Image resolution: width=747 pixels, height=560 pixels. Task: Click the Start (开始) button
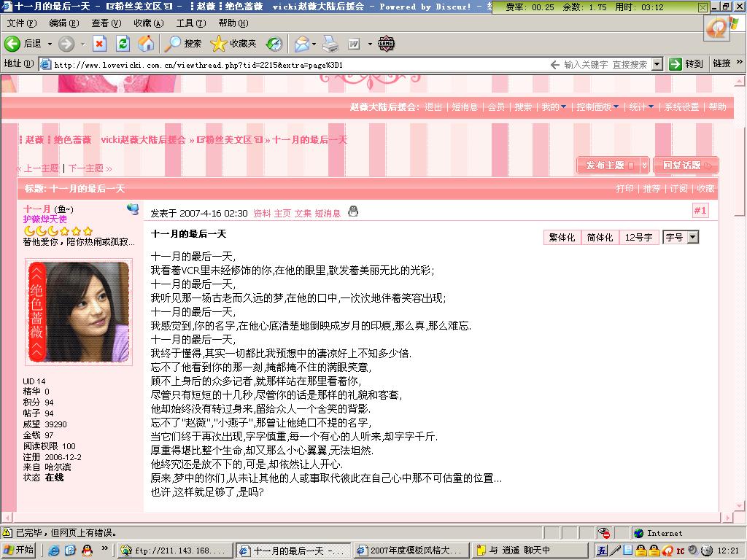20,551
